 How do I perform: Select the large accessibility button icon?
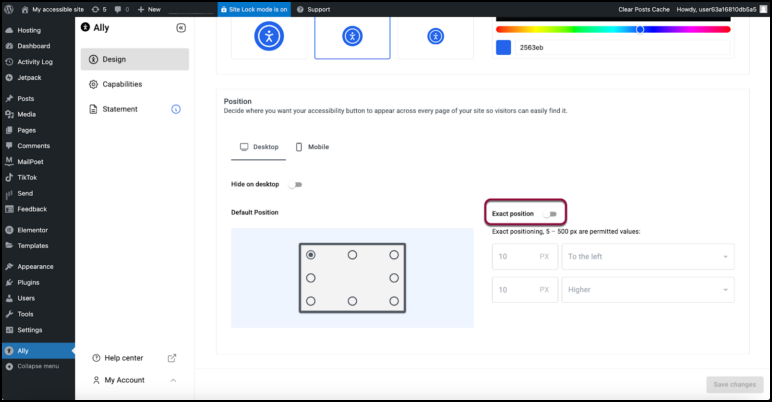coord(268,35)
